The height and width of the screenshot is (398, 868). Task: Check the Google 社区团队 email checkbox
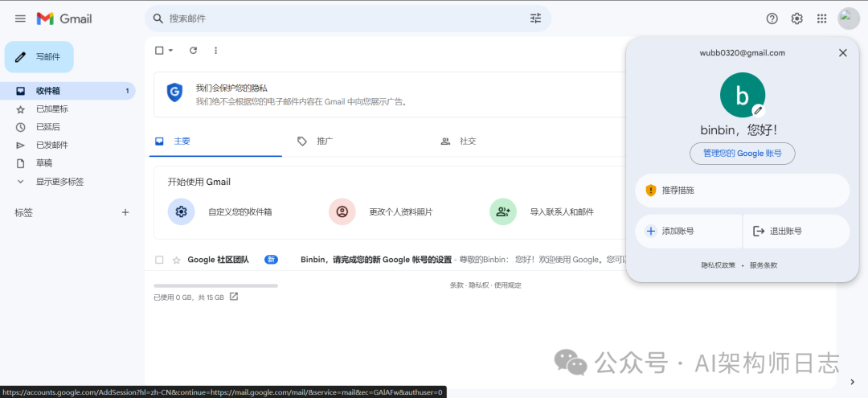[159, 260]
